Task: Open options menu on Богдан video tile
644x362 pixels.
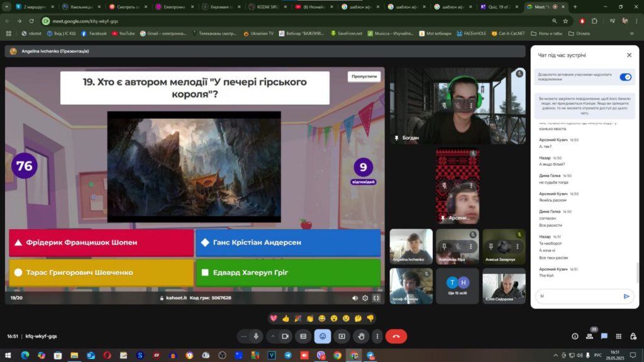Action: 470,106
